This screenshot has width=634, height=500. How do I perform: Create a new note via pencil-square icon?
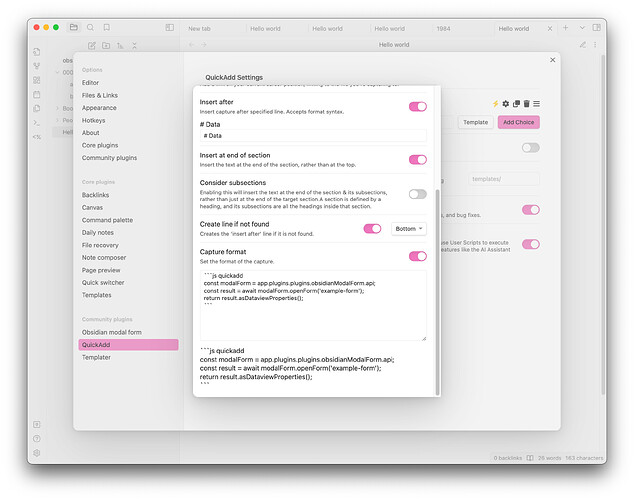point(92,46)
